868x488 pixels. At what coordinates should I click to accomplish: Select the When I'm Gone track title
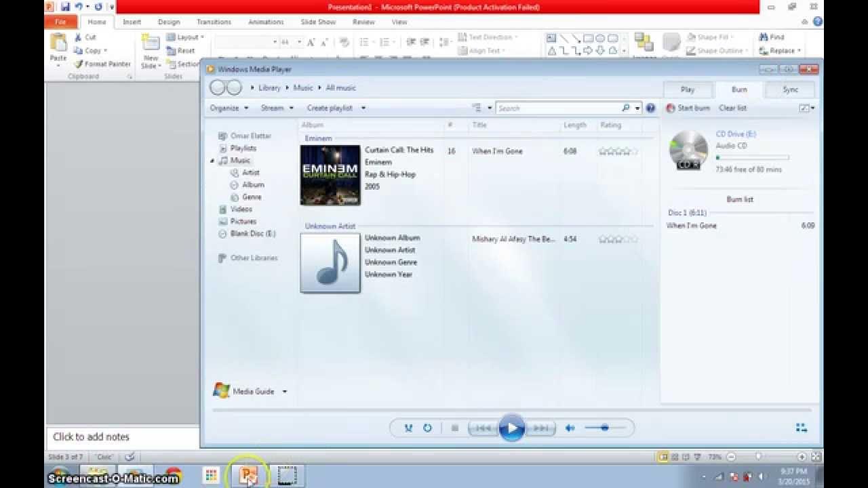(497, 151)
